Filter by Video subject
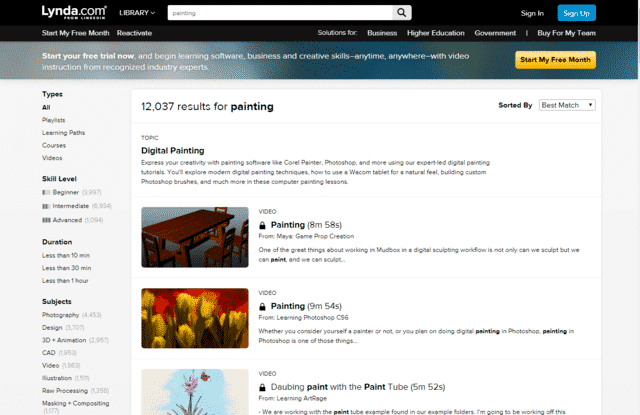The image size is (640, 415). pyautogui.click(x=51, y=365)
